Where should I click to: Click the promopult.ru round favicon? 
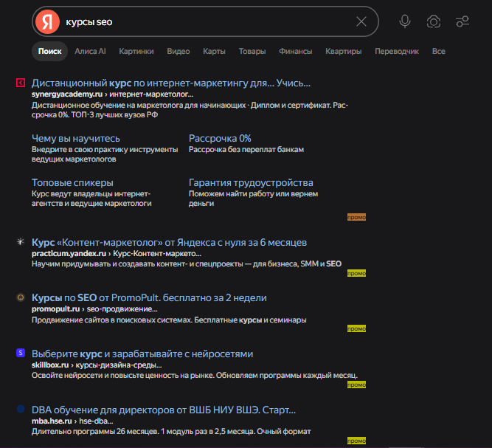pyautogui.click(x=21, y=297)
